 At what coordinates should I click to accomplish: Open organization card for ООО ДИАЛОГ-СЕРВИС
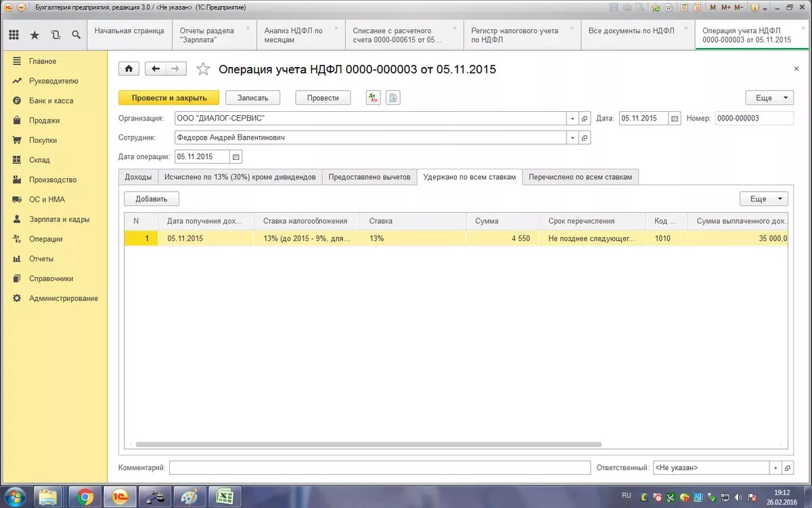(585, 118)
